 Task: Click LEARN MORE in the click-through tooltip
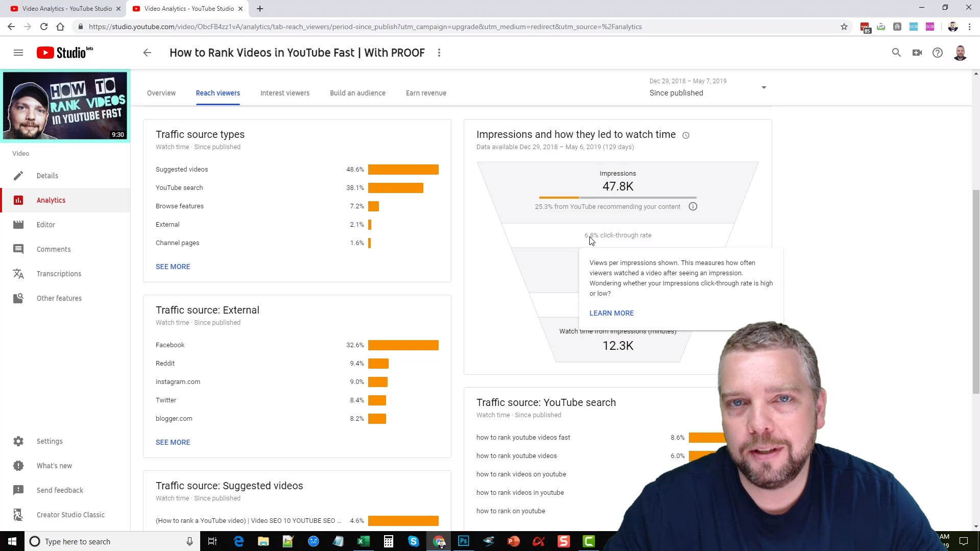pos(611,313)
